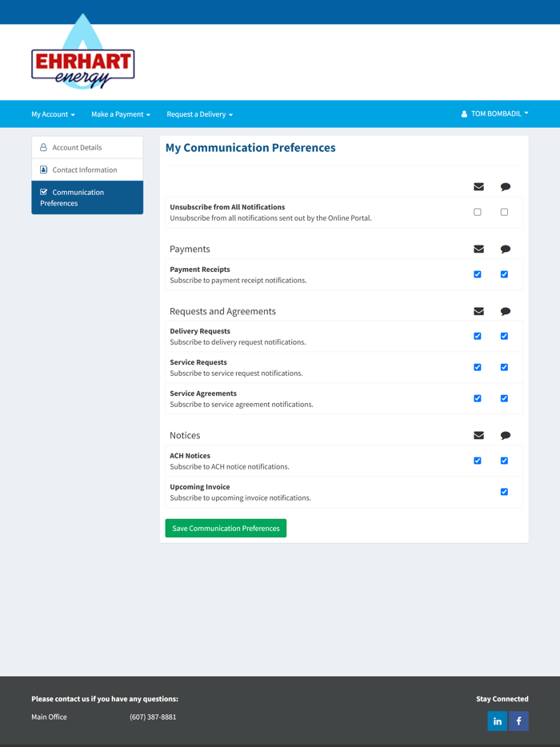This screenshot has width=560, height=747.
Task: Uncheck Service Requests text message checkbox
Action: pyautogui.click(x=504, y=367)
